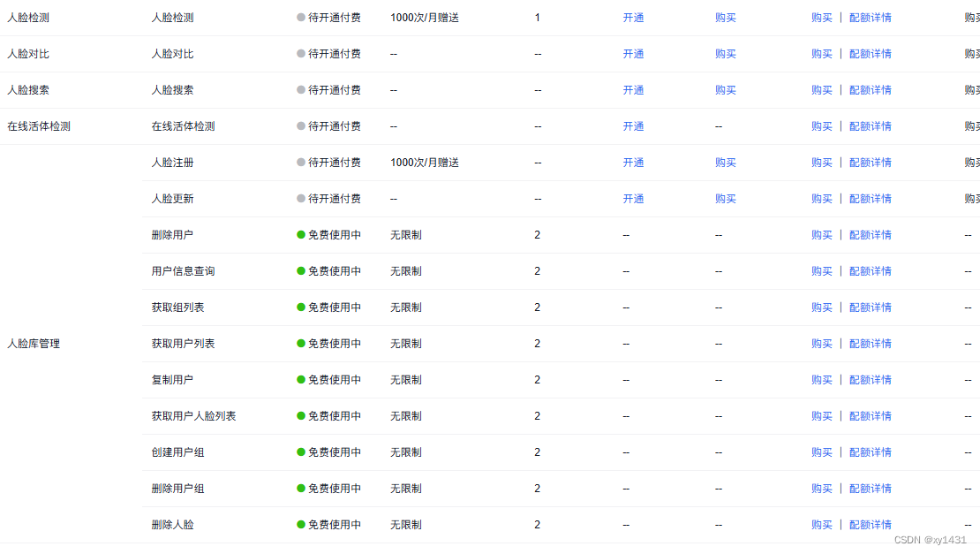Click the green status dot for 复制用户
980x554 pixels.
(297, 379)
